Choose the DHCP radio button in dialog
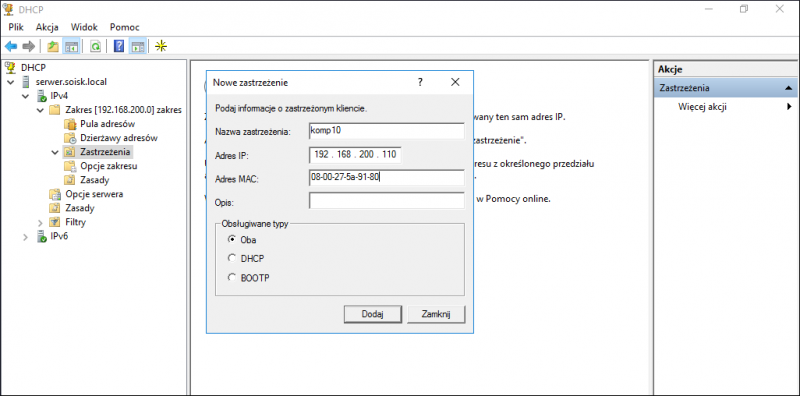800x396 pixels. (232, 258)
